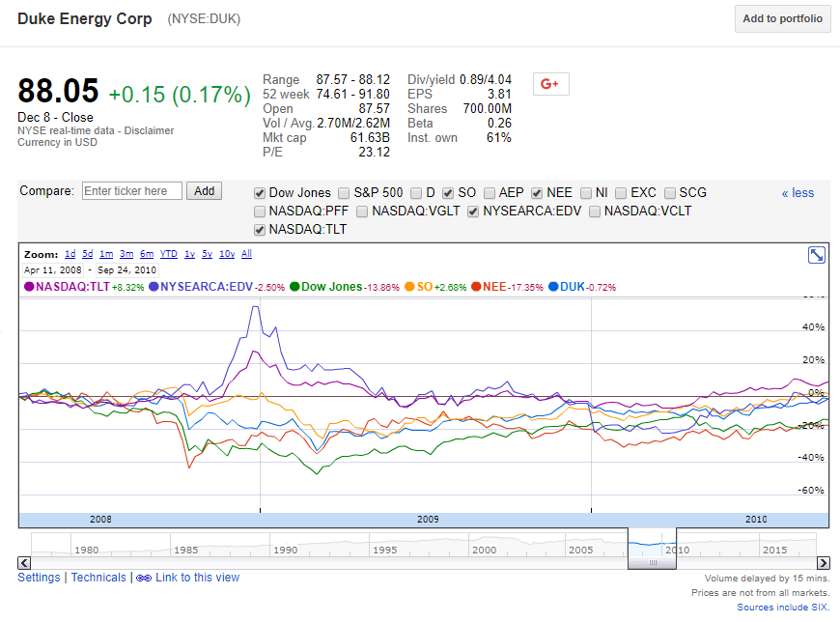This screenshot has height=622, width=840.
Task: Click the Add button next to ticker field
Action: 204,191
